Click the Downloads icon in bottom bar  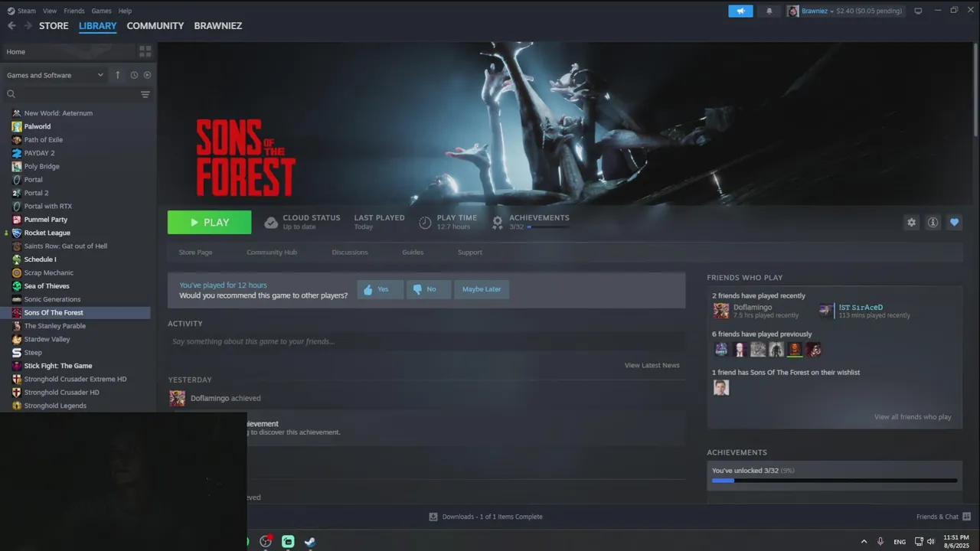[x=433, y=517]
